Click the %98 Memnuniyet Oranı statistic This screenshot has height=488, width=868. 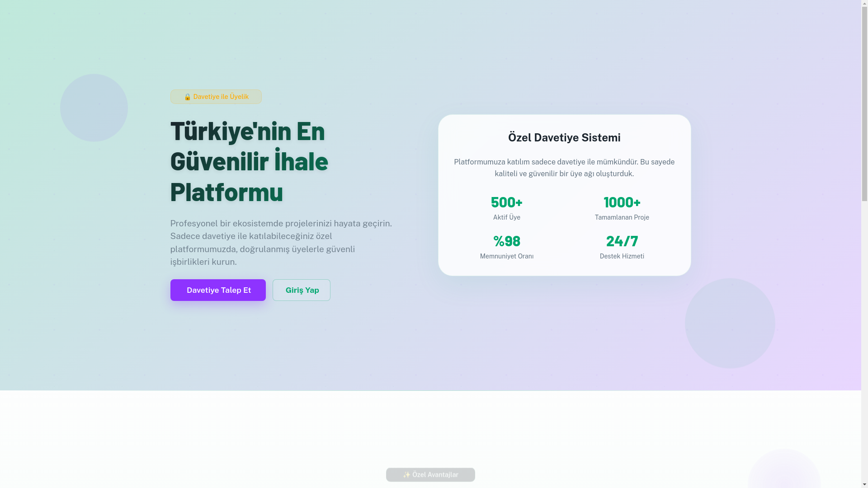click(507, 247)
